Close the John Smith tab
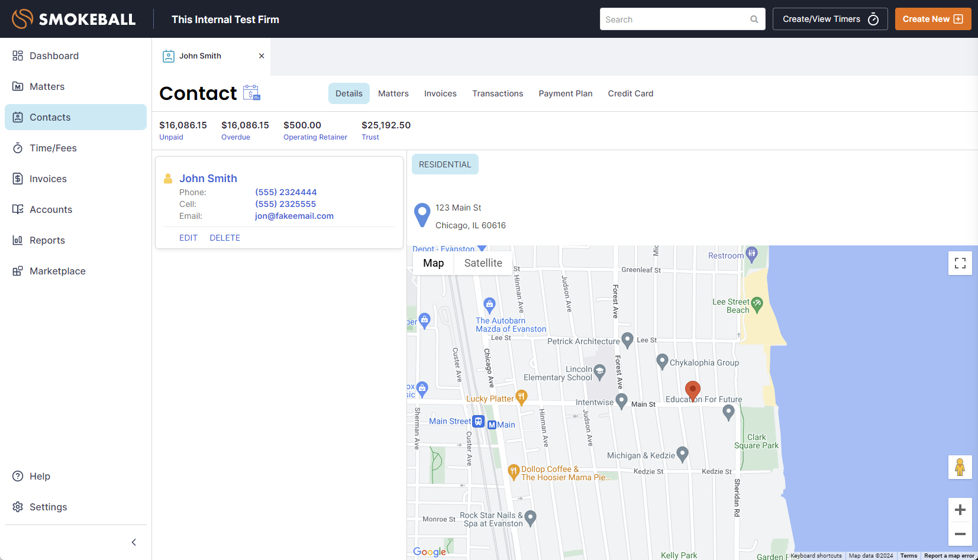The height and width of the screenshot is (560, 978). coord(262,56)
